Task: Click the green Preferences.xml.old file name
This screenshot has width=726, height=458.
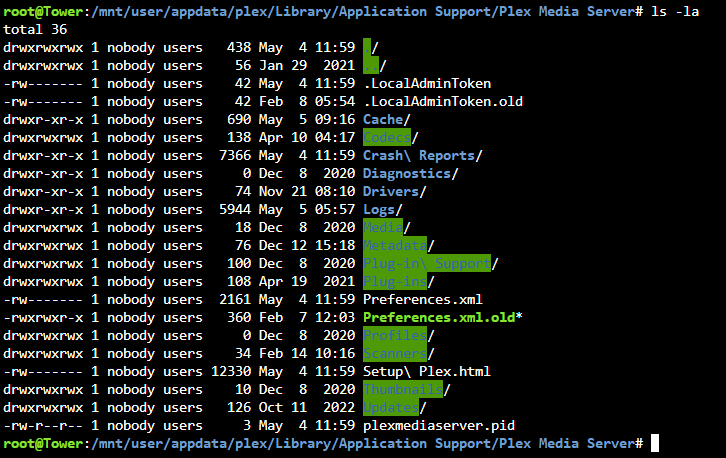Action: pos(439,318)
